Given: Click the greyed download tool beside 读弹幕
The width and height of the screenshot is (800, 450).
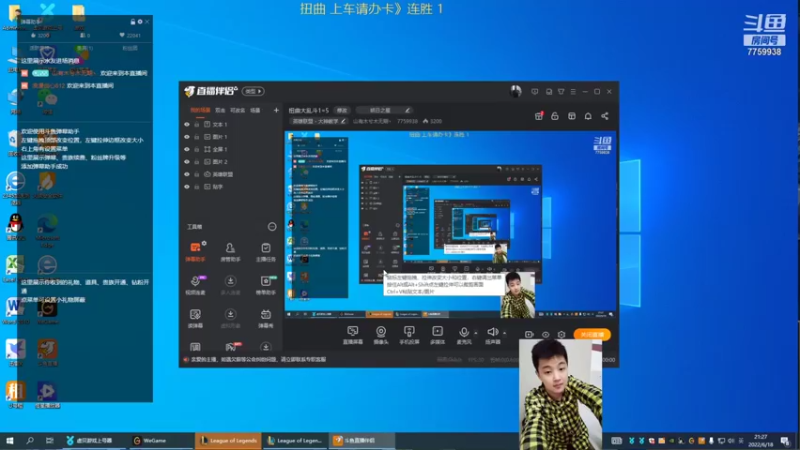Looking at the screenshot, I should pos(230,318).
